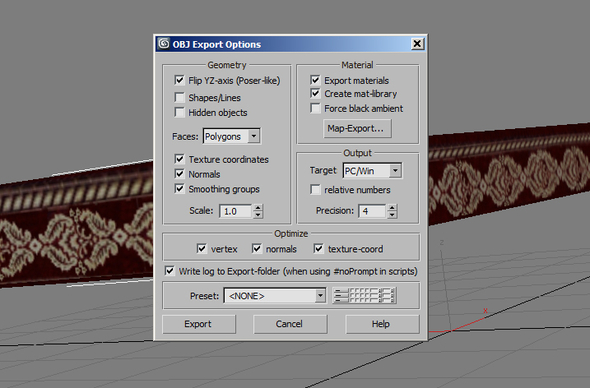The height and width of the screenshot is (388, 590).
Task: Expand the Target PC/Win dropdown
Action: pyautogui.click(x=395, y=170)
